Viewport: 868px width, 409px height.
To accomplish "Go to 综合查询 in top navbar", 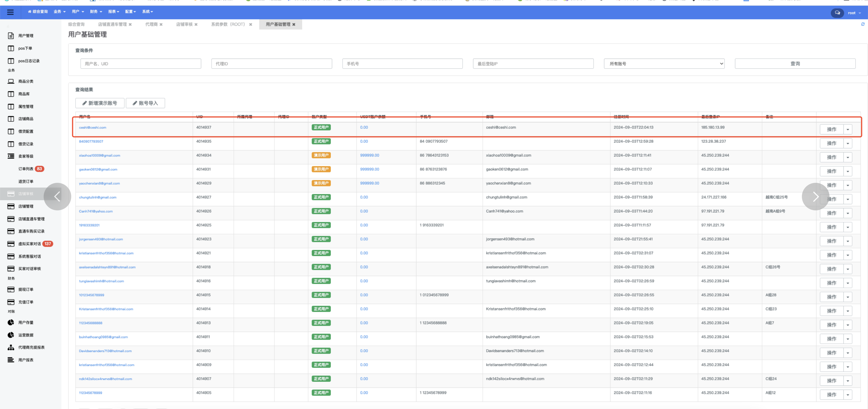I will (x=38, y=12).
